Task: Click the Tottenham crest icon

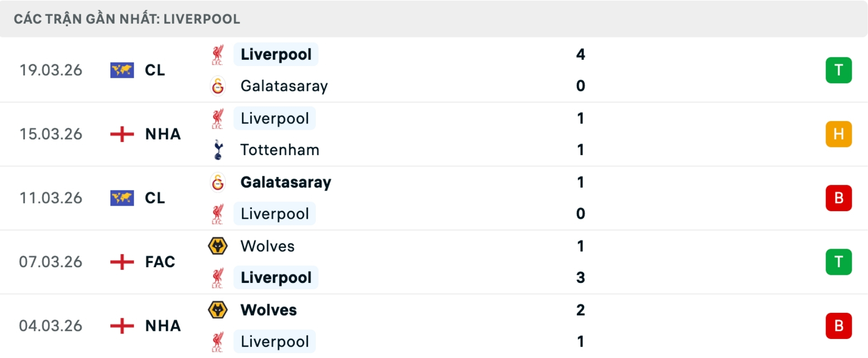Action: [218, 150]
